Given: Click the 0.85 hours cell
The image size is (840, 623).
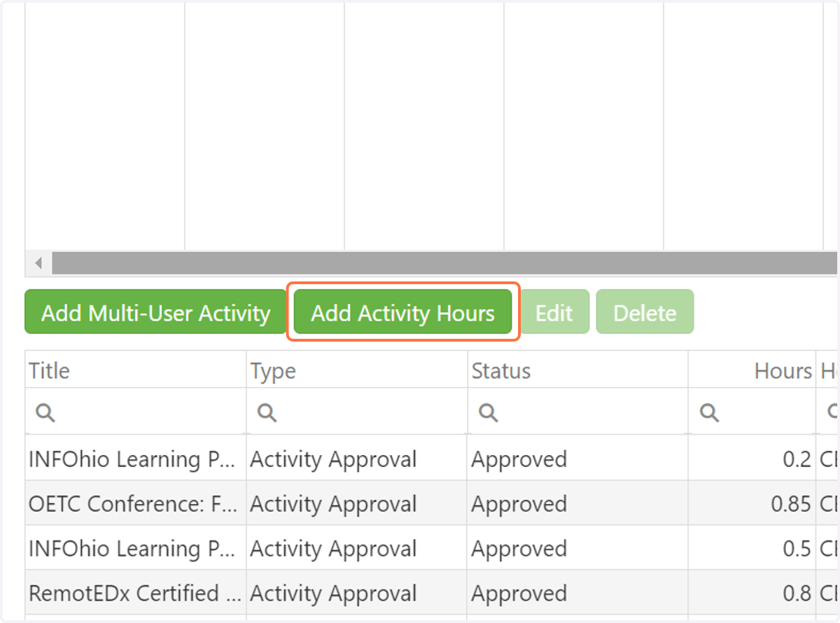Looking at the screenshot, I should point(752,504).
